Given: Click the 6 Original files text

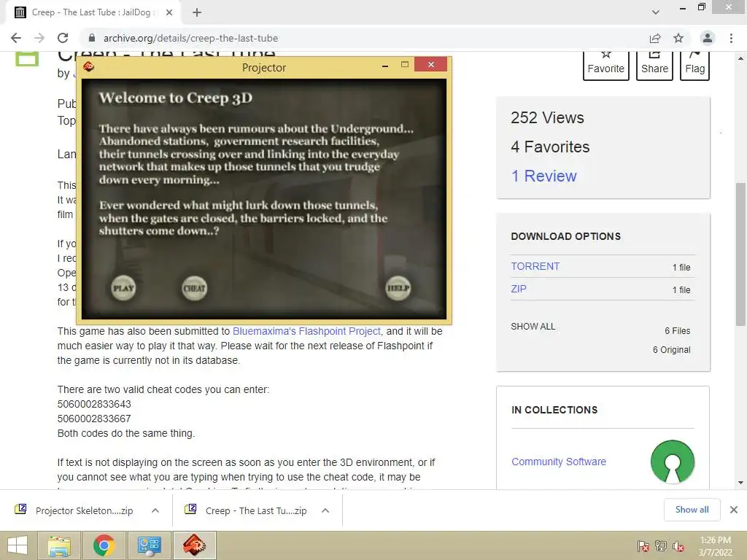Looking at the screenshot, I should [x=671, y=349].
